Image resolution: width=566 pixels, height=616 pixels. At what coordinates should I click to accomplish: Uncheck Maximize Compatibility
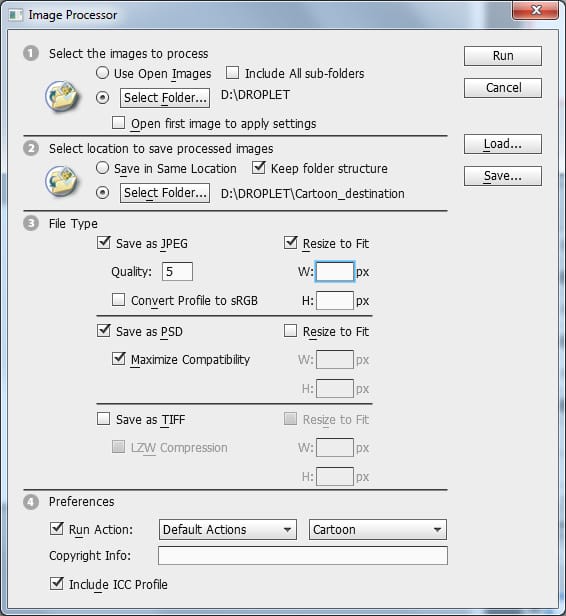(x=118, y=358)
